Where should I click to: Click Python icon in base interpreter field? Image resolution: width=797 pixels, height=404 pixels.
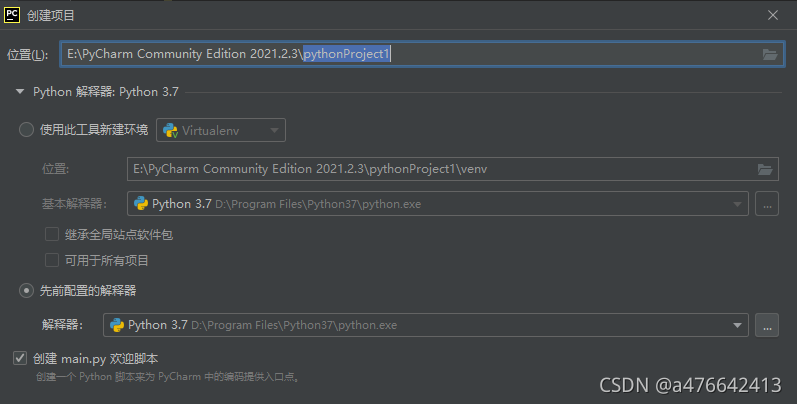tap(141, 204)
